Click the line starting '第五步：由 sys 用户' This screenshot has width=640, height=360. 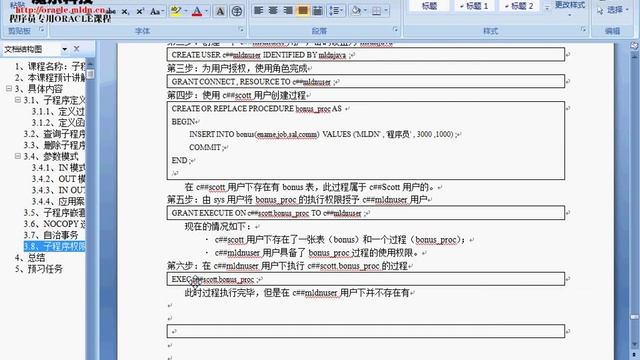(x=300, y=200)
